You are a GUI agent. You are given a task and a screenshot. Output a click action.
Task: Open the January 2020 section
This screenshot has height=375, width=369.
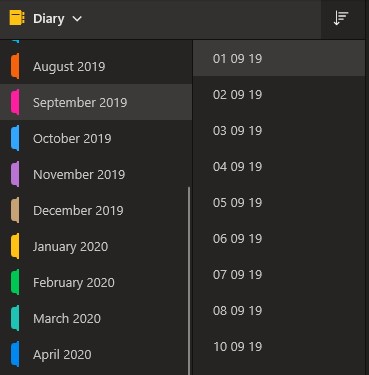click(x=96, y=246)
